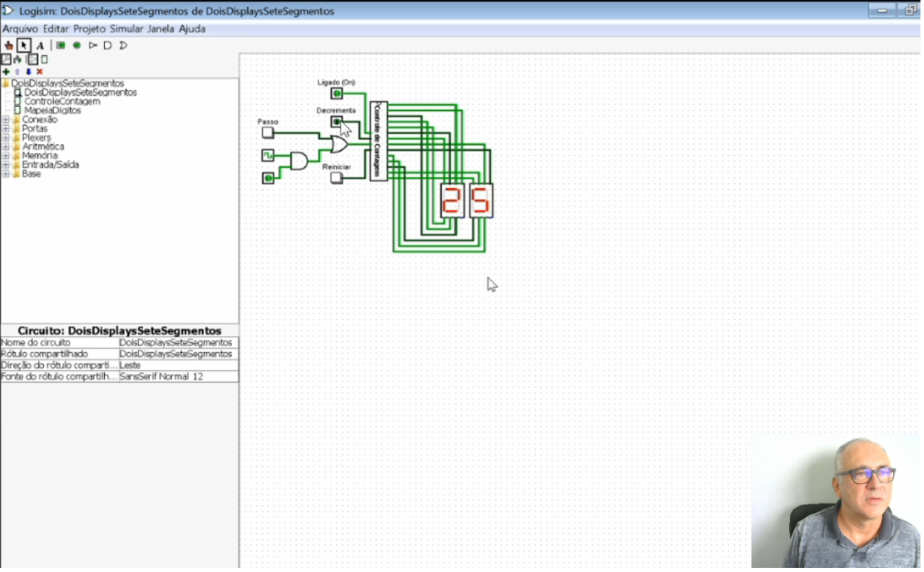
Task: Select the OR gate tool
Action: click(x=122, y=45)
